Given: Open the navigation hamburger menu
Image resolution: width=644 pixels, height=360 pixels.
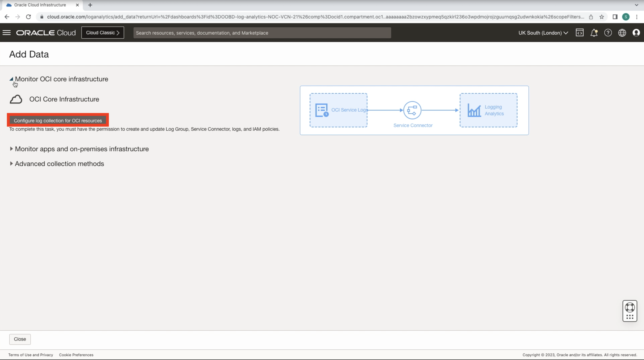Looking at the screenshot, I should pyautogui.click(x=6, y=32).
